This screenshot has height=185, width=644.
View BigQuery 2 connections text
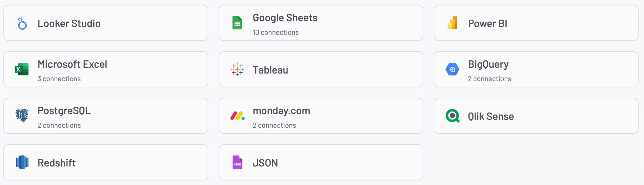coord(489,79)
